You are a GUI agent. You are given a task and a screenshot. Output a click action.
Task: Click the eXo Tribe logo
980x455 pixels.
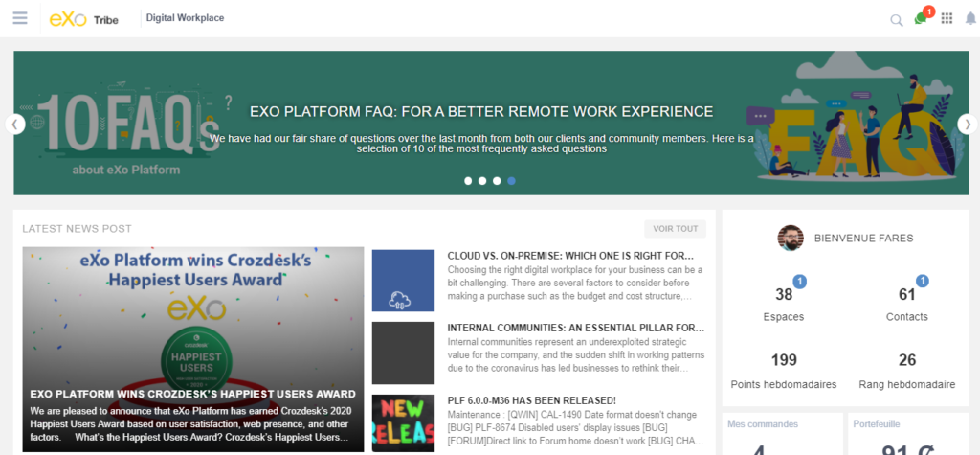point(84,19)
